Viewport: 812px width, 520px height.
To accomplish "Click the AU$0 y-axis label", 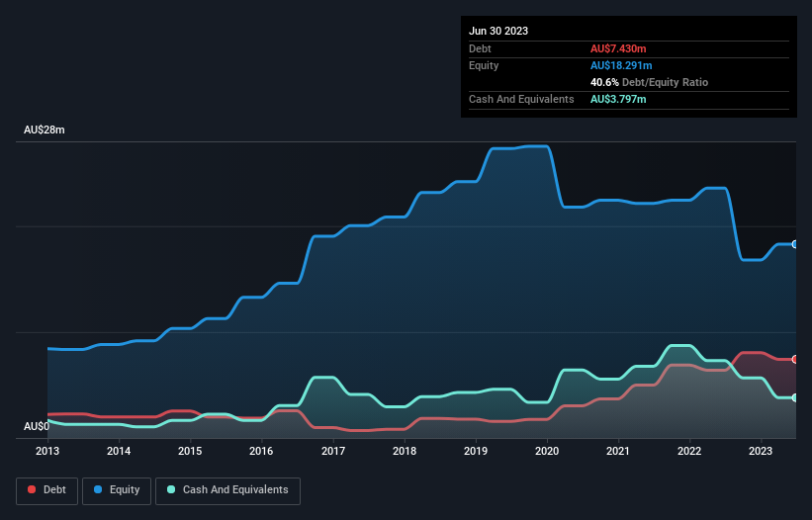I will pos(36,426).
